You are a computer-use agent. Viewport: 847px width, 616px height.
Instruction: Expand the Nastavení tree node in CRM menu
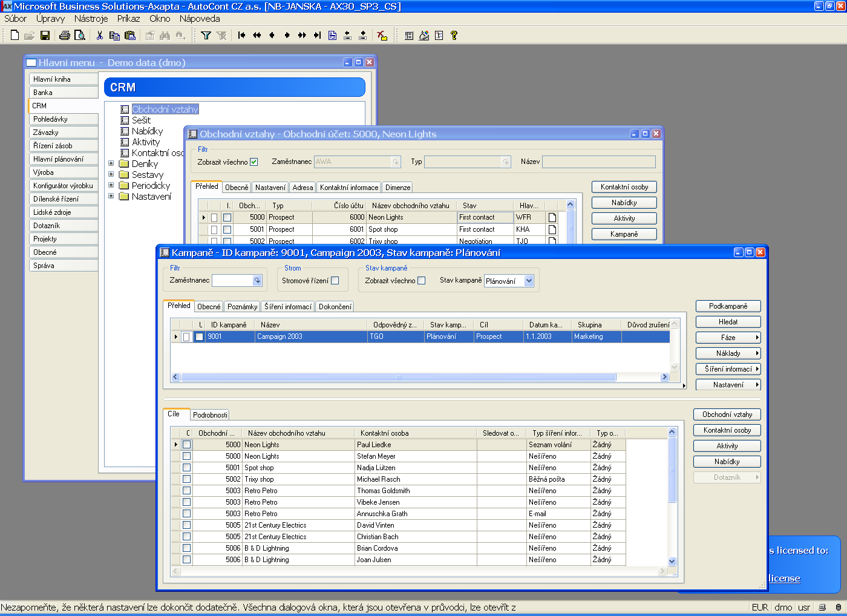111,196
